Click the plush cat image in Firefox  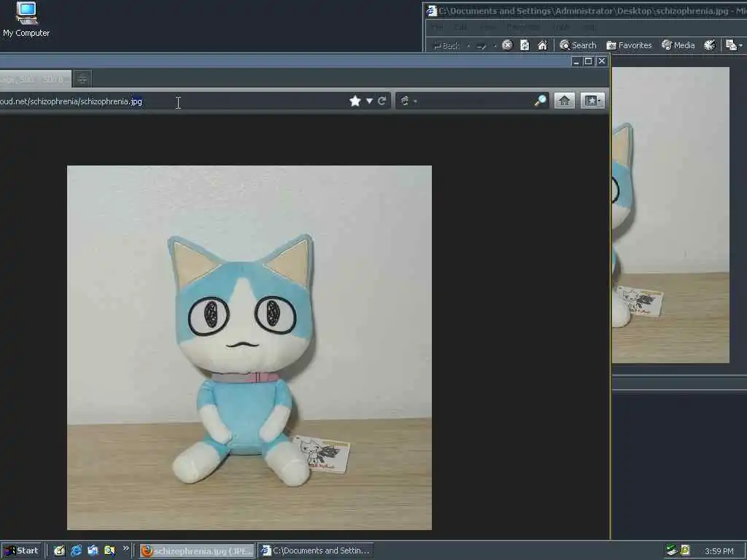coord(249,348)
